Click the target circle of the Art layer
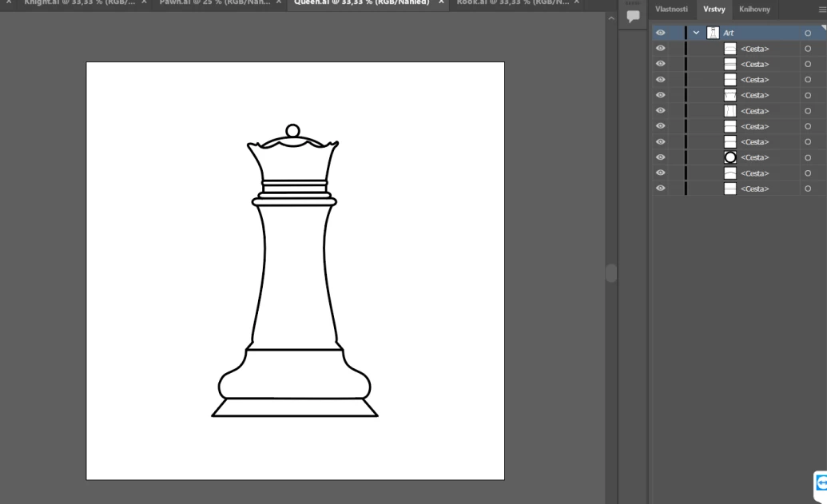 click(808, 34)
